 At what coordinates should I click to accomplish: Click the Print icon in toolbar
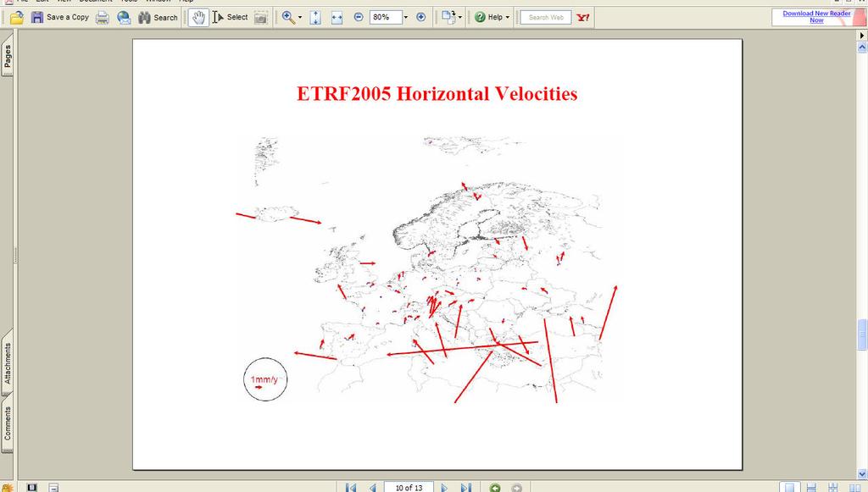tap(103, 18)
